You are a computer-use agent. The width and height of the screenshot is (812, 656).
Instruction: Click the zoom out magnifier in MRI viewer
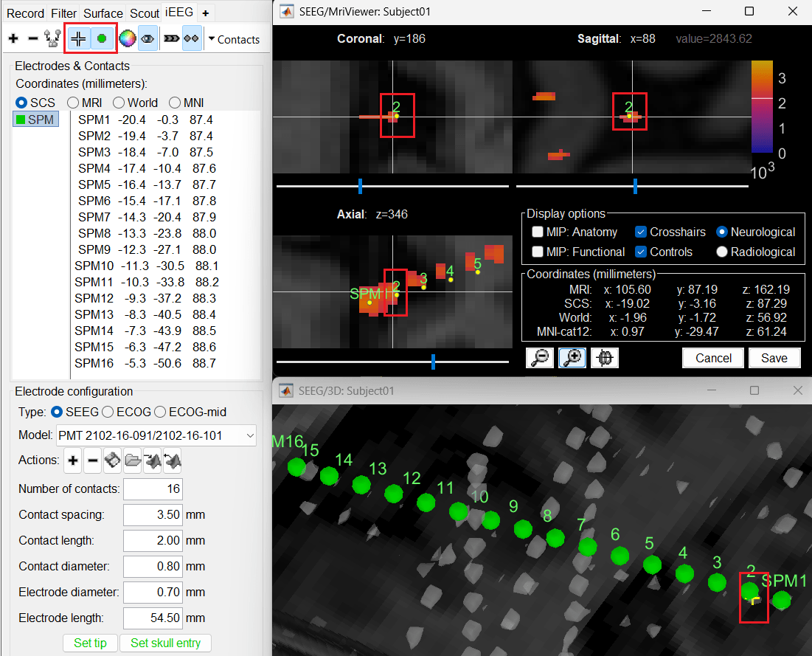pyautogui.click(x=540, y=358)
